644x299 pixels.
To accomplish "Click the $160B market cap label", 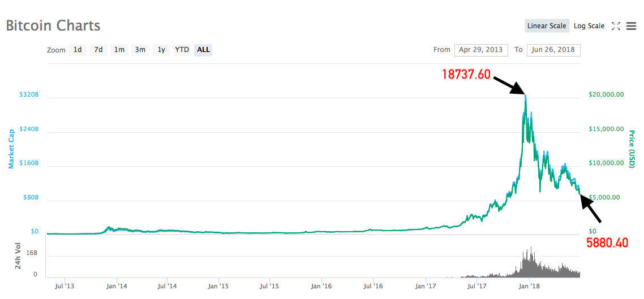I will point(29,163).
